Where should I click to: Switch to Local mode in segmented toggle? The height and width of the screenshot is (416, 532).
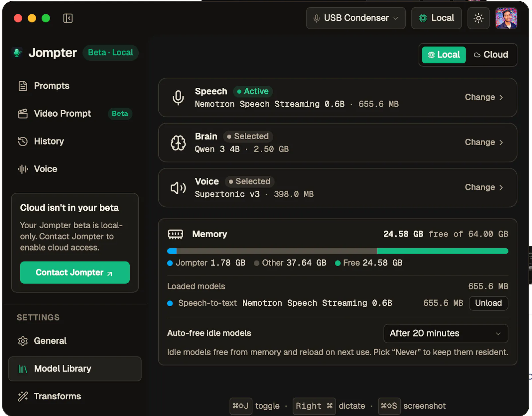pos(444,55)
